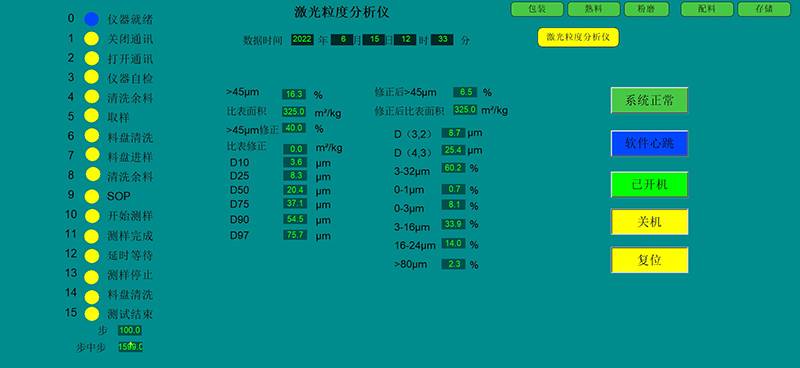Click the step 4 清洗余料 indicator lamp
Viewport: 800px width, 368px height.
click(91, 96)
